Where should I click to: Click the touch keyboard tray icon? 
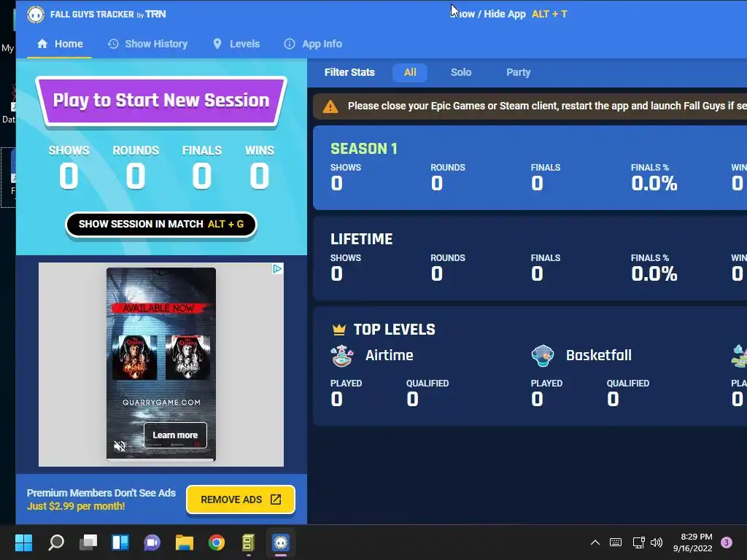pos(616,542)
